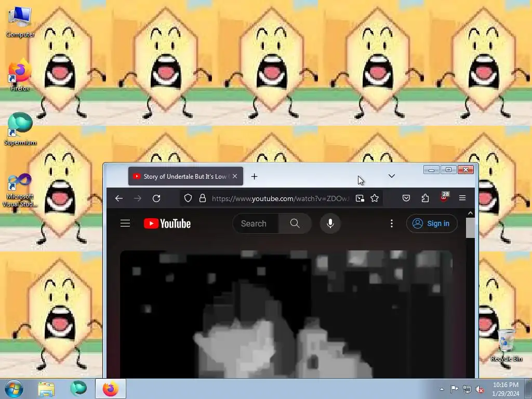Click the muted volume tray icon
Viewport: 532px width, 399px height.
[480, 389]
